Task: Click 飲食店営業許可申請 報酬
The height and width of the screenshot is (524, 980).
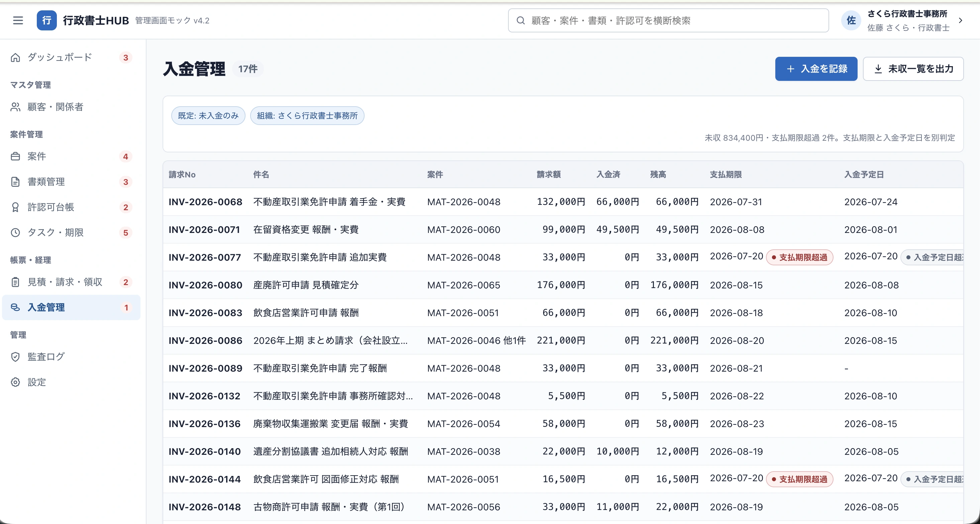Action: point(306,313)
